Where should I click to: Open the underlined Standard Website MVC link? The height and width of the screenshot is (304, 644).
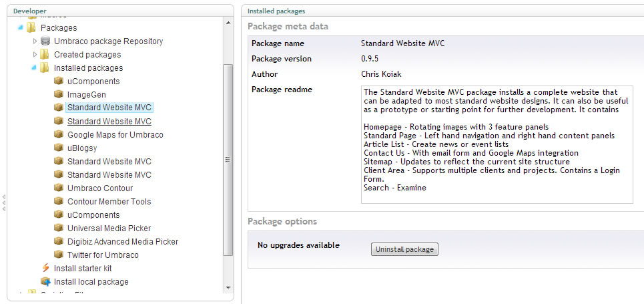(x=109, y=122)
